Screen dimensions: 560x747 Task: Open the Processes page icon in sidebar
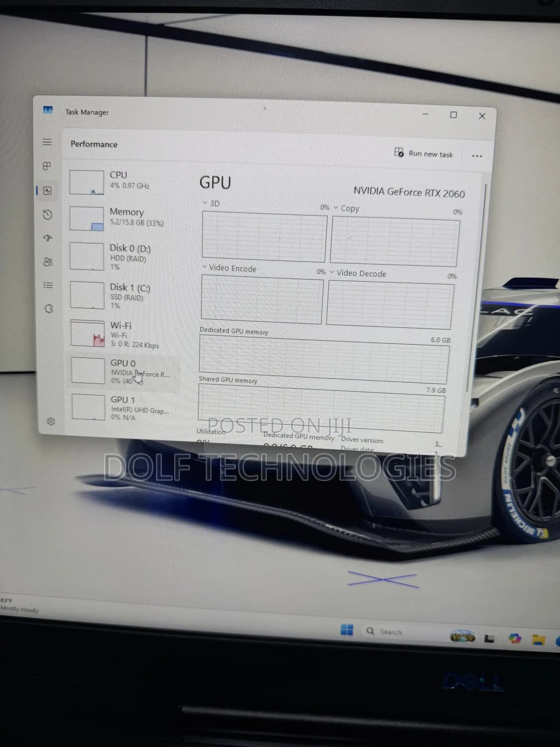point(47,166)
